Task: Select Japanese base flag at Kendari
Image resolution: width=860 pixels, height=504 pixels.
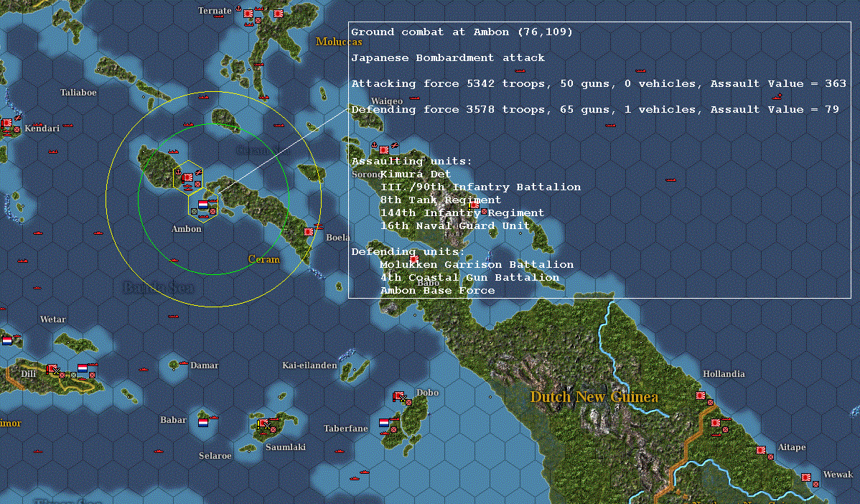Action: coord(6,123)
